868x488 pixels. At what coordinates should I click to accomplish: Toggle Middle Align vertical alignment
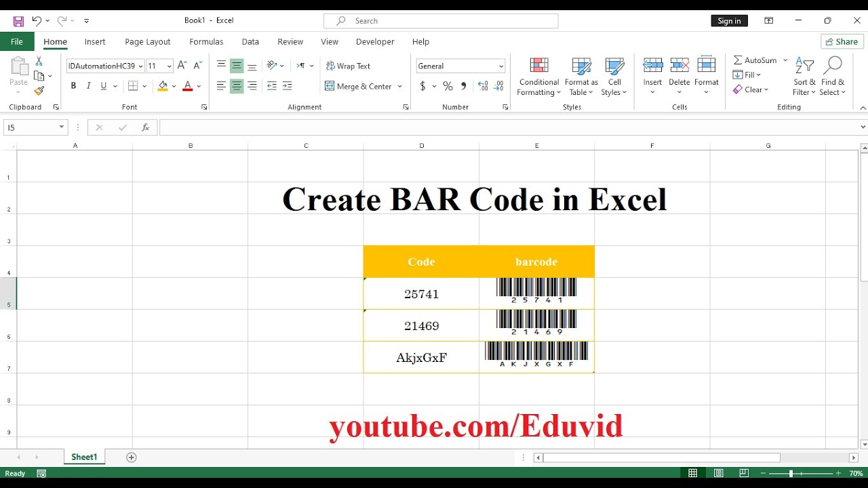click(237, 66)
